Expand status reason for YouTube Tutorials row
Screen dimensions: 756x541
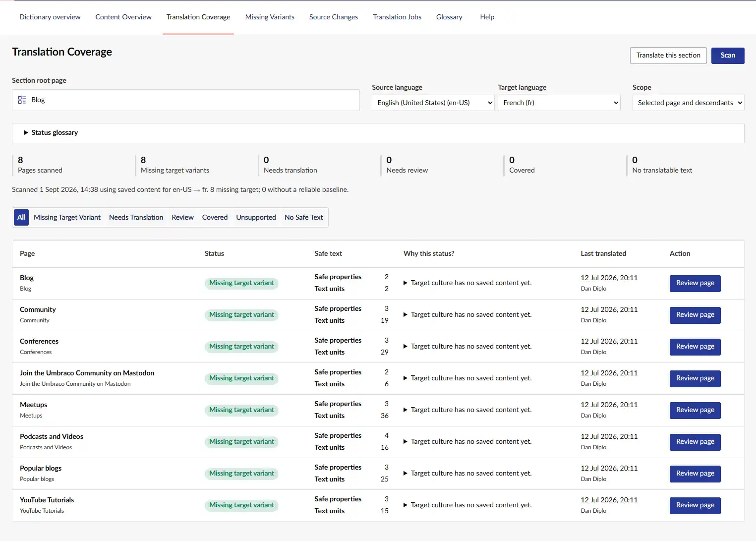(467, 505)
